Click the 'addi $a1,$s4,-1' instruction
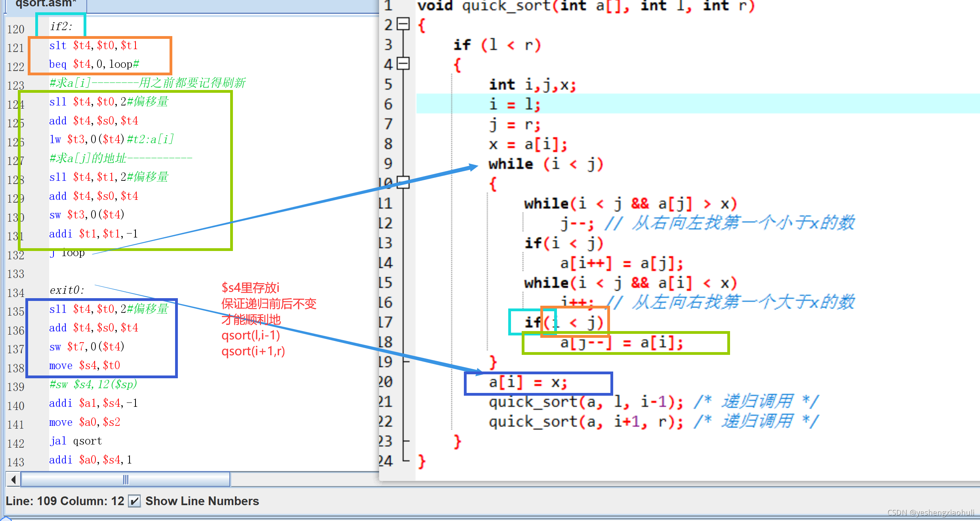980x521 pixels. (93, 403)
